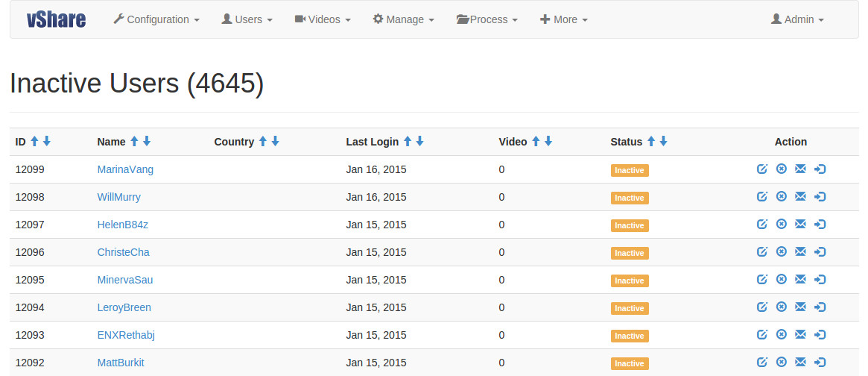Screen dimensions: 868x376
Task: Click the login-as-user icon for ChristeCha
Action: (820, 252)
